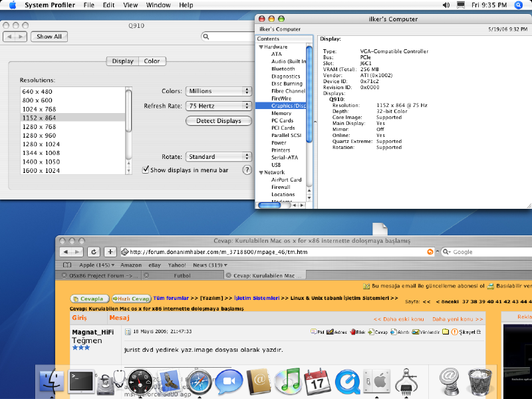Open the Daha yeni konu link
Image resolution: width=532 pixels, height=399 pixels.
[458, 319]
